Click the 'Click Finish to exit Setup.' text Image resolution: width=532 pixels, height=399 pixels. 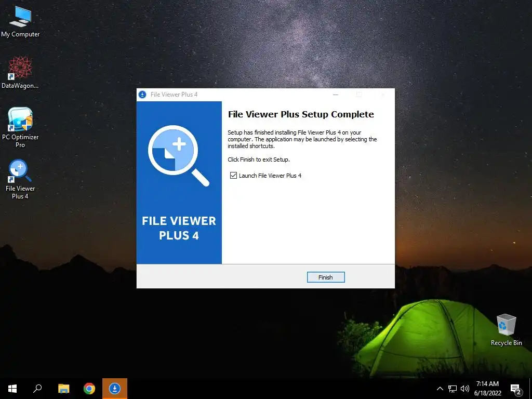pyautogui.click(x=259, y=159)
